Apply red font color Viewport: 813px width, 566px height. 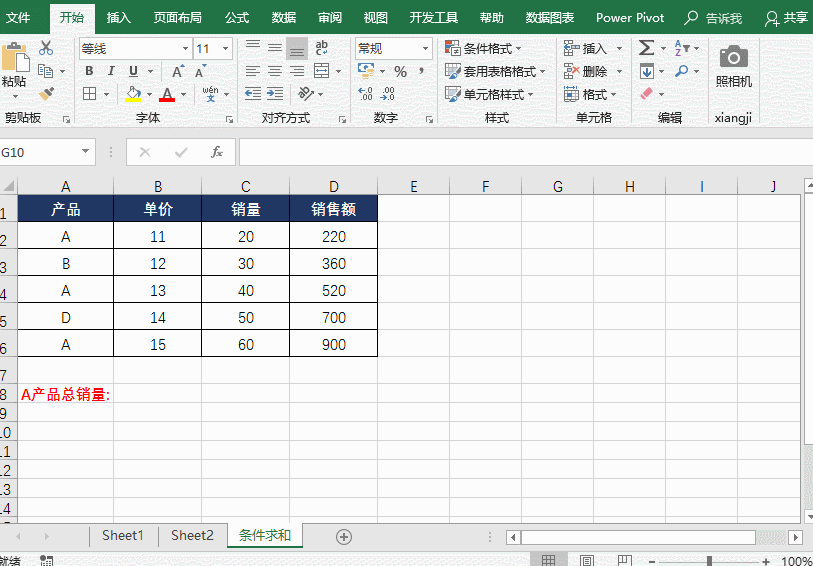167,94
